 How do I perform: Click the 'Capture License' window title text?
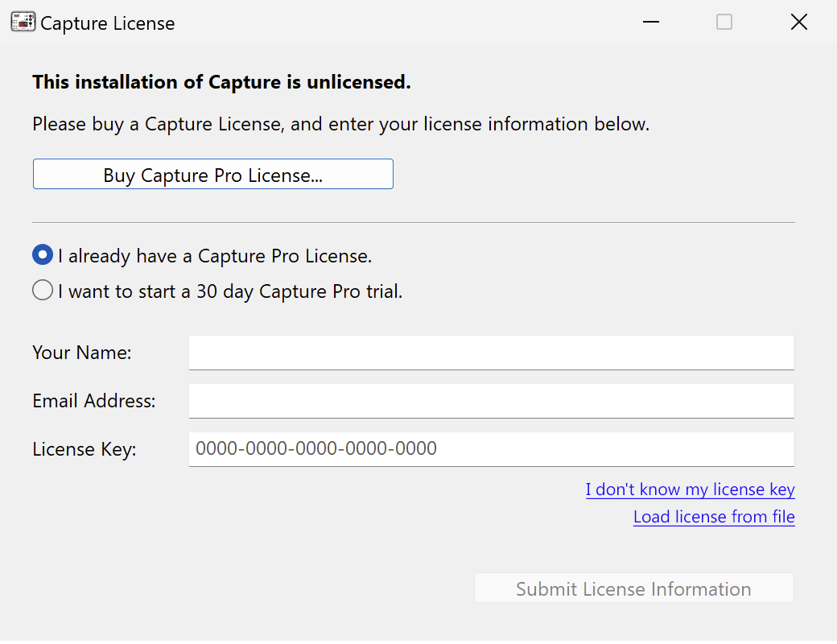(107, 23)
